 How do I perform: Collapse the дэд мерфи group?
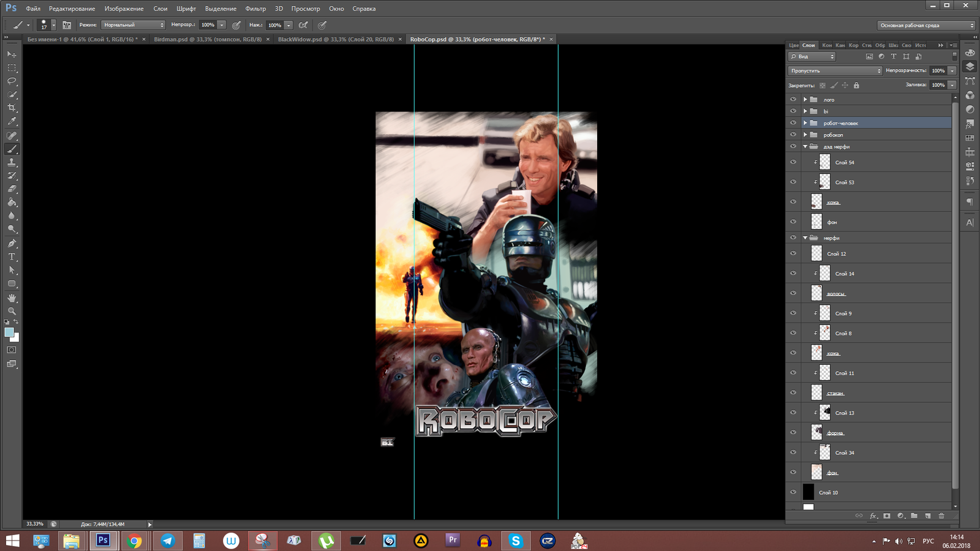[x=805, y=147]
